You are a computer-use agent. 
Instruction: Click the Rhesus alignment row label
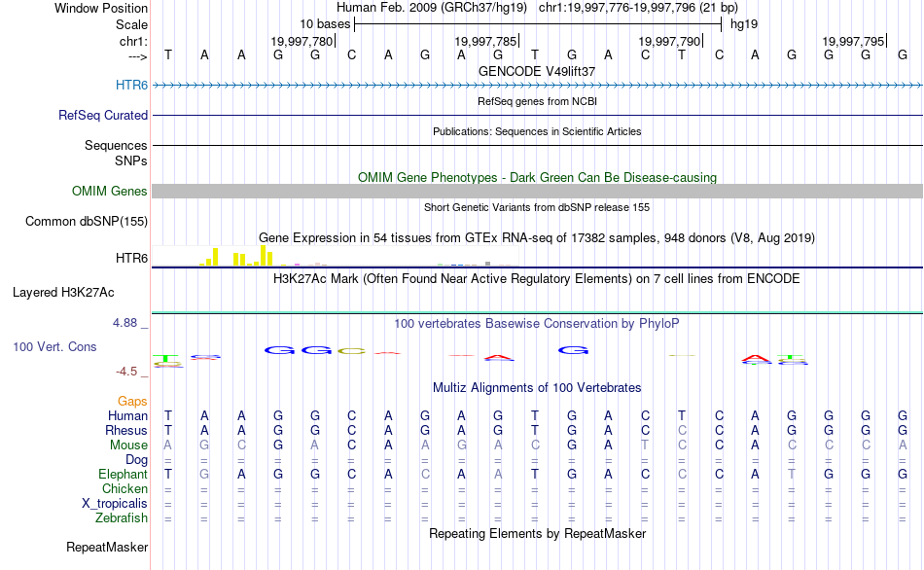tap(126, 431)
